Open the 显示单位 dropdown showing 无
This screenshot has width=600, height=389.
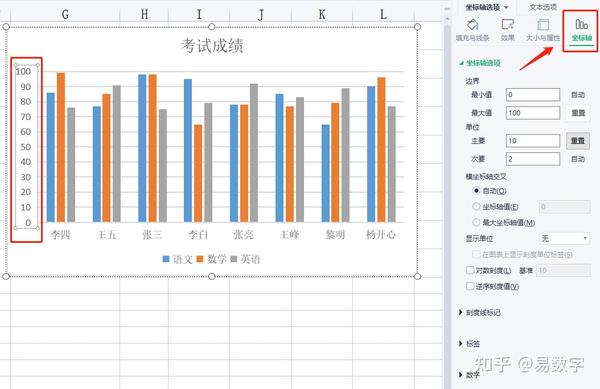pyautogui.click(x=564, y=239)
